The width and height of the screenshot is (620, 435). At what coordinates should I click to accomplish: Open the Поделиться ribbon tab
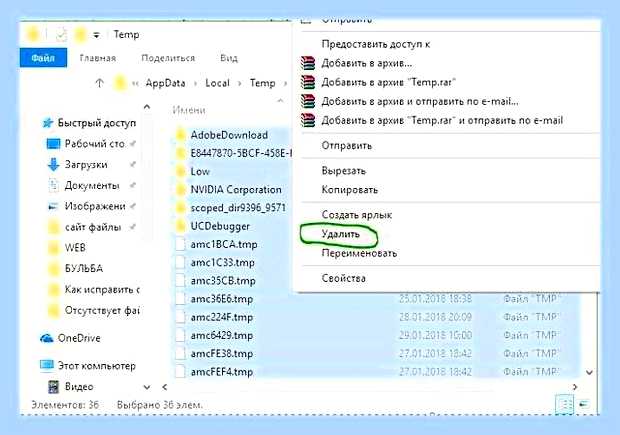(x=168, y=58)
